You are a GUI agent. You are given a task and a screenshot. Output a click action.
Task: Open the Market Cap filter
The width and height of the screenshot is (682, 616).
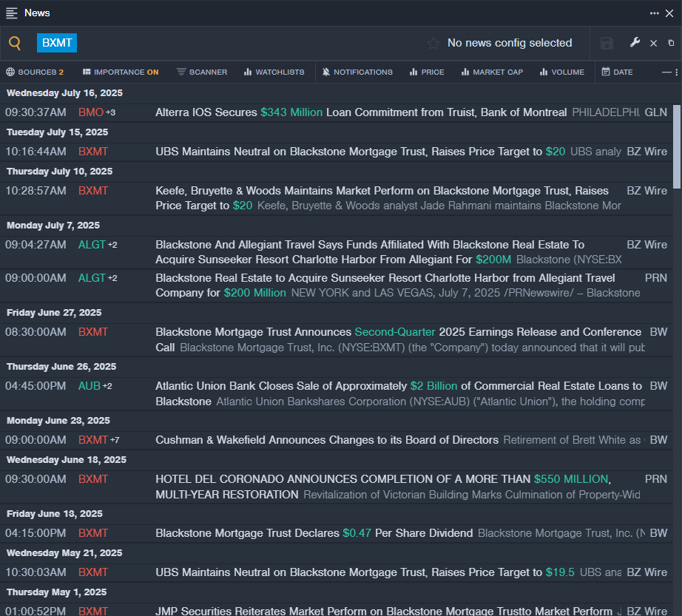pyautogui.click(x=492, y=72)
